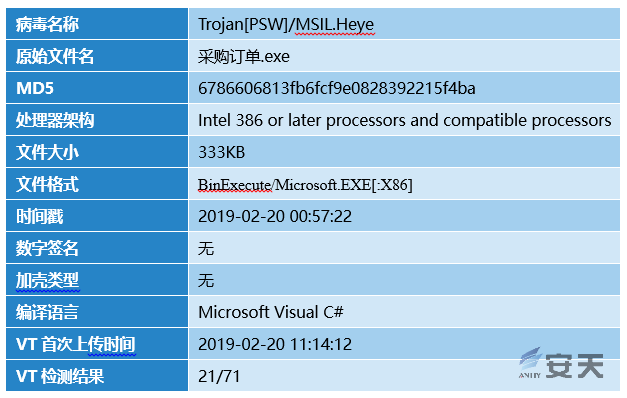Click the 原始文件名 label cell

click(97, 56)
